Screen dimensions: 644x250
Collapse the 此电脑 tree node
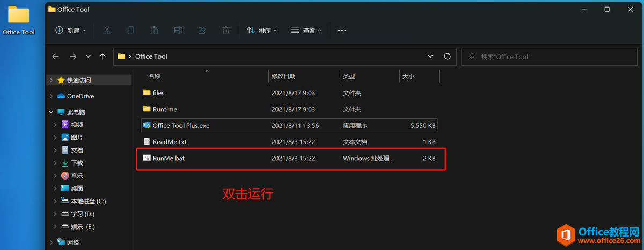[51, 112]
